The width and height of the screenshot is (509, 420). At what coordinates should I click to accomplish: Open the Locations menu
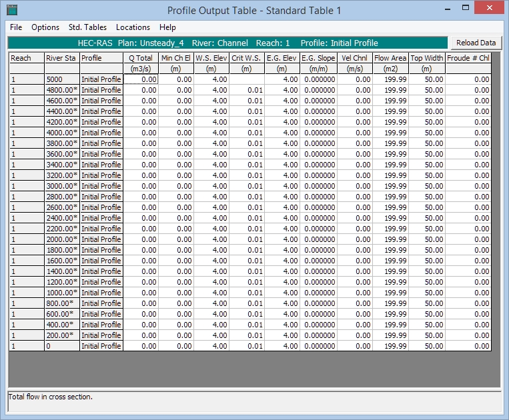click(x=133, y=27)
